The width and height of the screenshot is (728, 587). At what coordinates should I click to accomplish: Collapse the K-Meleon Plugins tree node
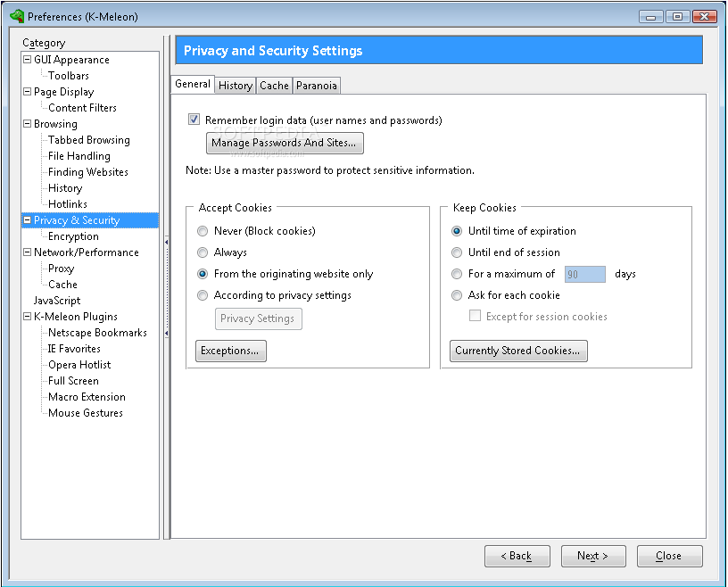click(28, 317)
